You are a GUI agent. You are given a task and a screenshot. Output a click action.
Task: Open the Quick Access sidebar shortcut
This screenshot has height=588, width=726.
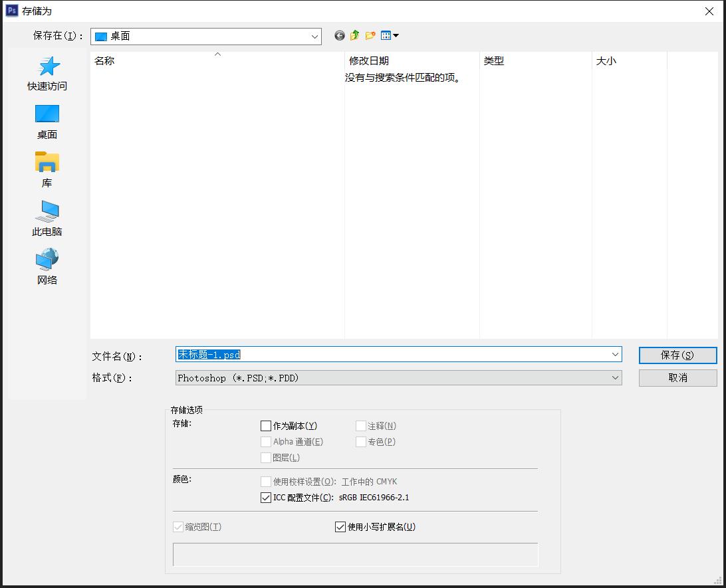pos(47,73)
